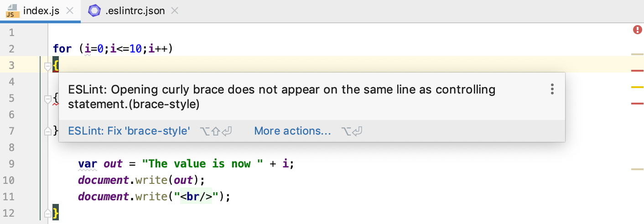Switch to the .eslintrc.json tab

point(135,11)
